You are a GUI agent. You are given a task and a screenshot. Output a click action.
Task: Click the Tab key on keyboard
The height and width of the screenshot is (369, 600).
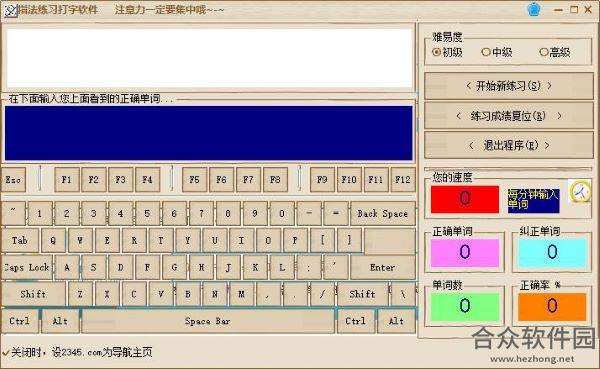[x=20, y=240]
